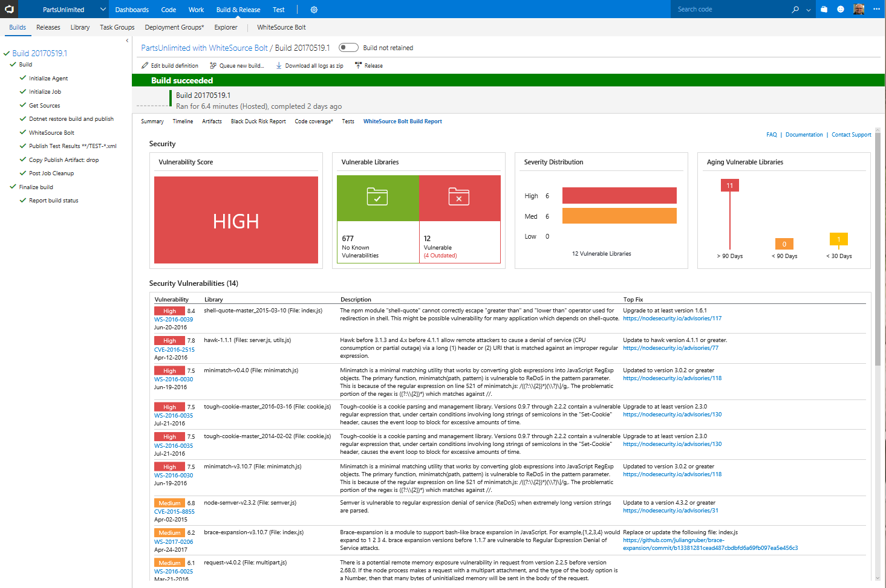The width and height of the screenshot is (886, 588).
Task: Switch to the Artifacts build tab
Action: [x=212, y=121]
